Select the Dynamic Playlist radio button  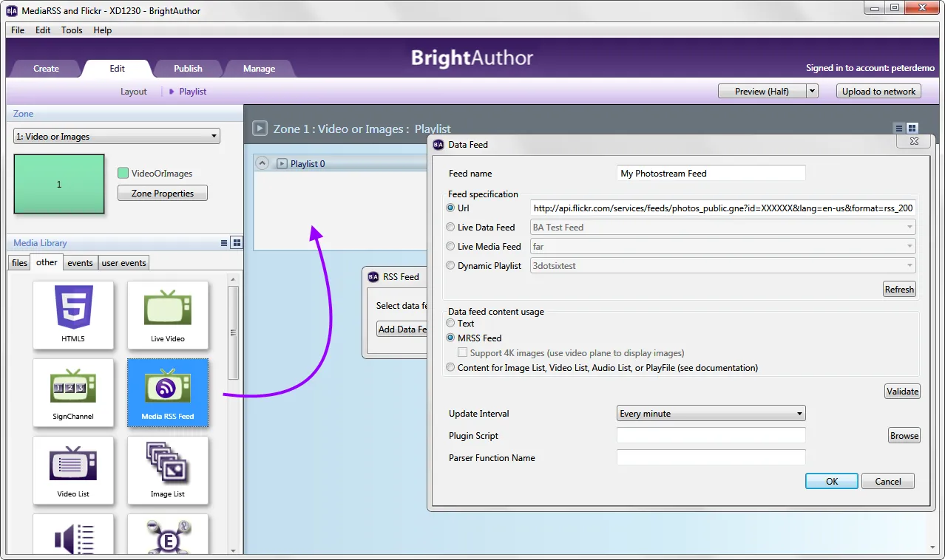point(450,266)
